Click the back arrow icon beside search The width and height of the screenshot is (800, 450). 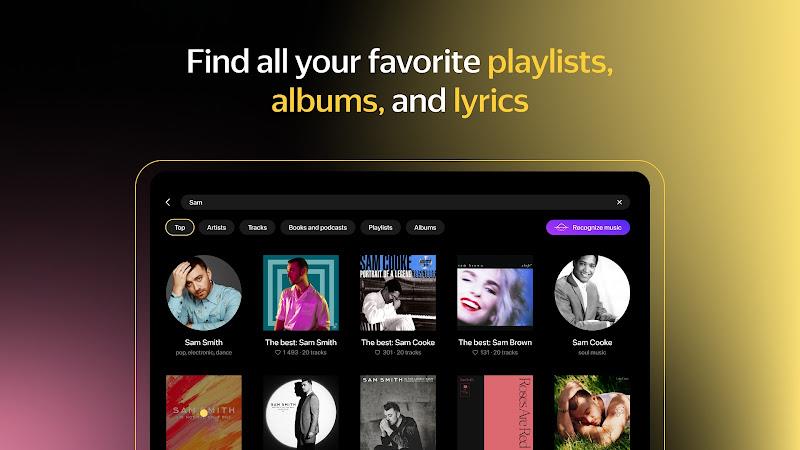pyautogui.click(x=168, y=203)
